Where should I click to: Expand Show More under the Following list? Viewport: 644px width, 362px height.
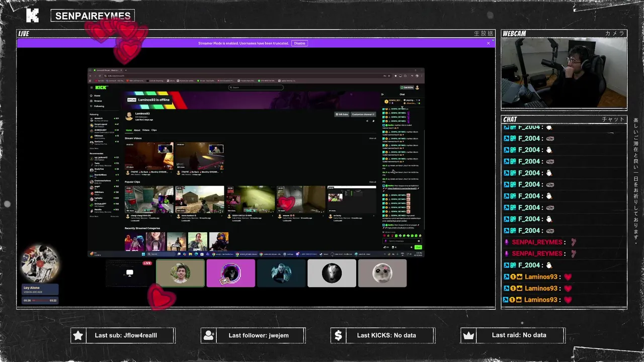coord(94,148)
